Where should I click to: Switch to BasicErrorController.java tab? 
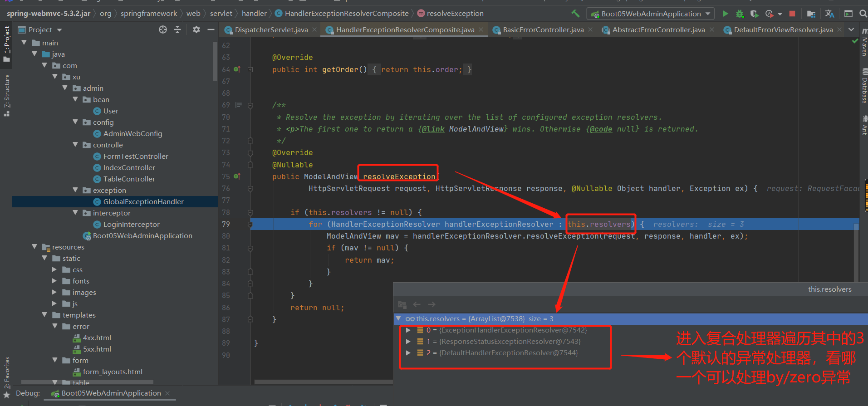[539, 29]
